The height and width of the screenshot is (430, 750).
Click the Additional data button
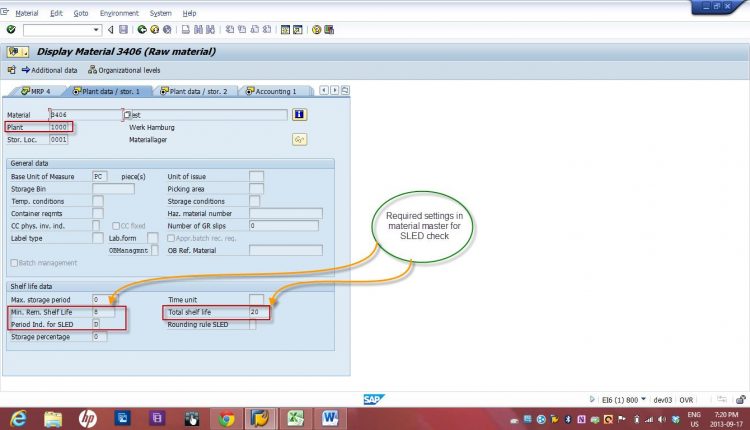pyautogui.click(x=49, y=70)
